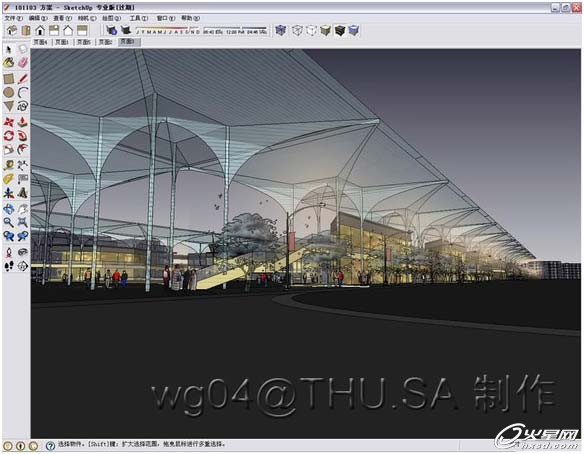This screenshot has height=454, width=584.
Task: Toggle X-ray transparency display mode
Action: tap(280, 31)
